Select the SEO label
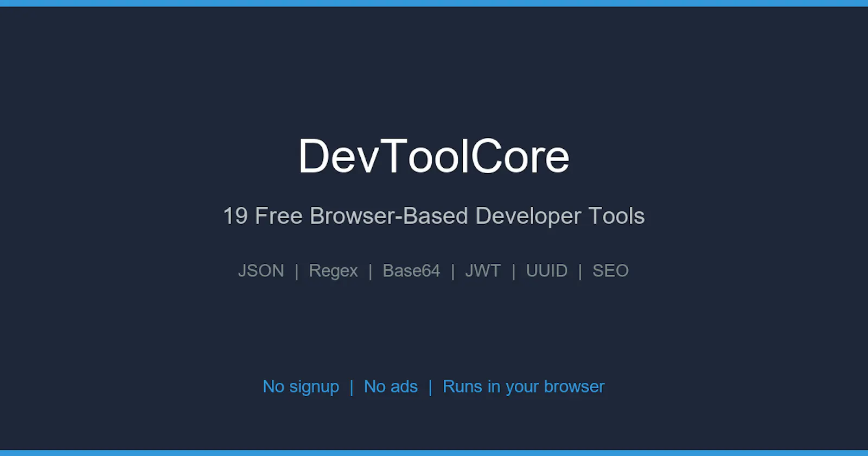 pyautogui.click(x=610, y=270)
